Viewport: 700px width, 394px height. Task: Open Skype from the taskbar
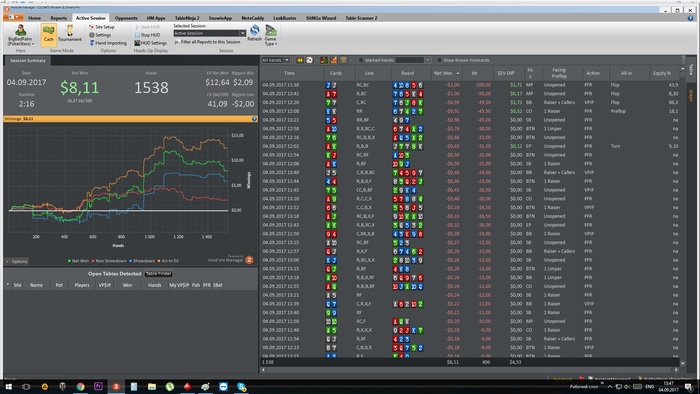point(242,386)
